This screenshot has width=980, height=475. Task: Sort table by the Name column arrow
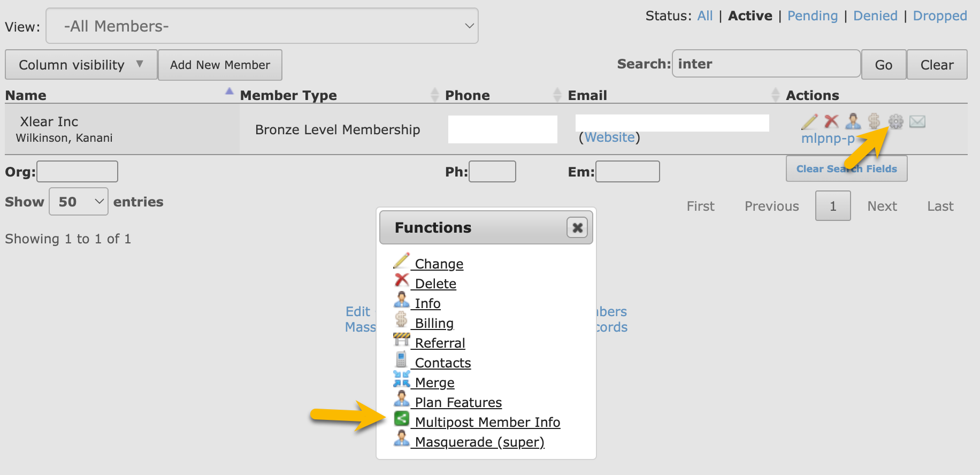pos(229,92)
